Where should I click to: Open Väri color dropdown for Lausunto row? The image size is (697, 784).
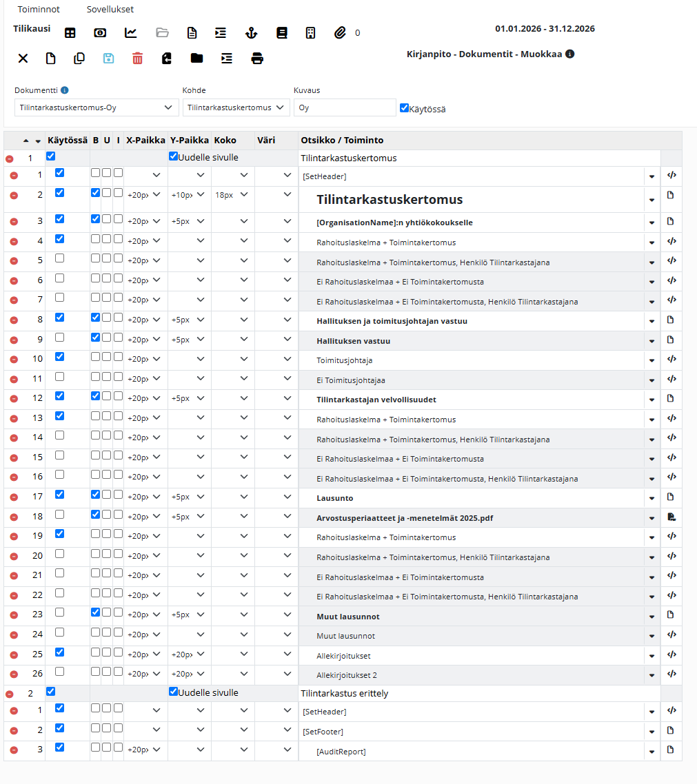click(276, 497)
